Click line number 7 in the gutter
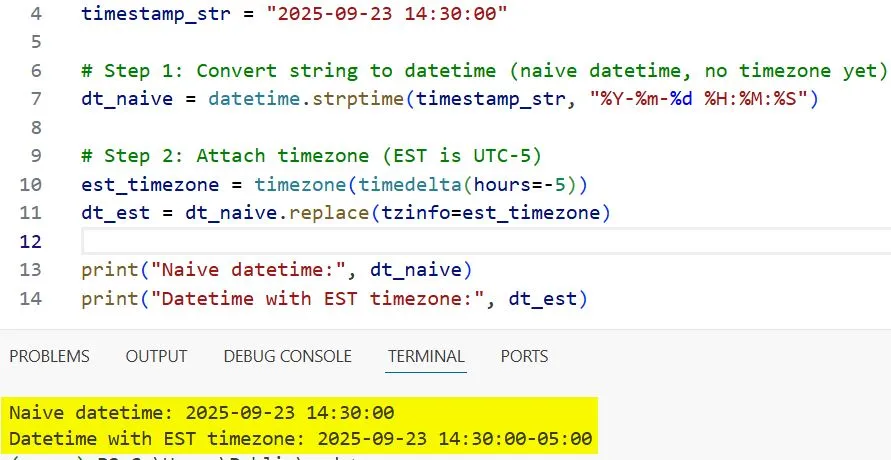 (34, 99)
